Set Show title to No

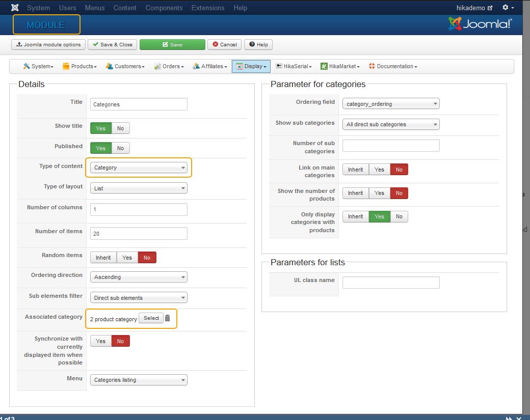coord(120,128)
